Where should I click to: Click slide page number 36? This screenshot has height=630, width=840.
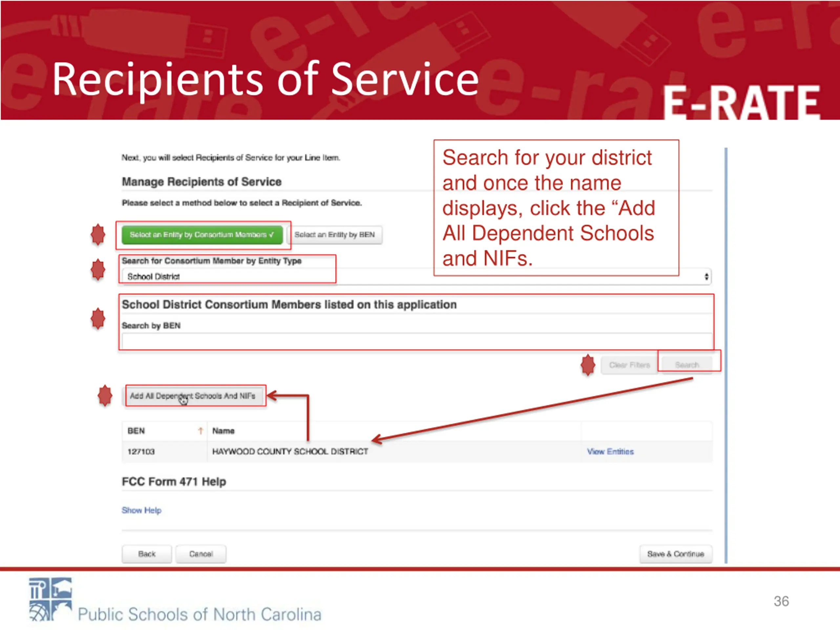coord(781,601)
